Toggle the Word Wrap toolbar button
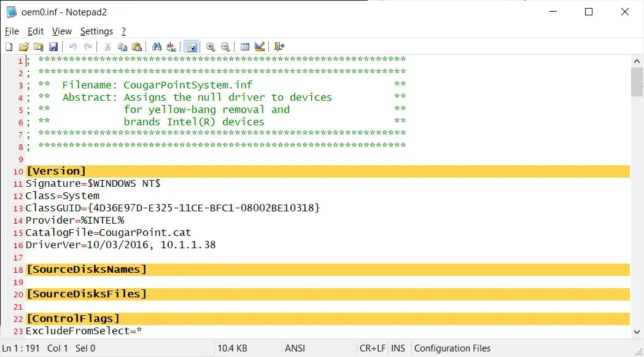Image resolution: width=644 pixels, height=357 pixels. [x=191, y=47]
